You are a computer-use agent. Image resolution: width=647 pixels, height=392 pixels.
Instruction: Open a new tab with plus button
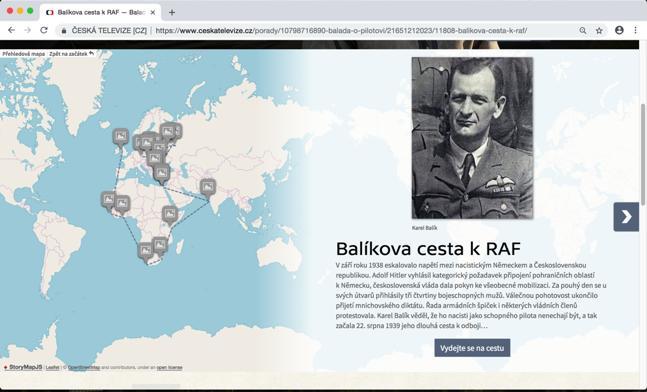[172, 12]
